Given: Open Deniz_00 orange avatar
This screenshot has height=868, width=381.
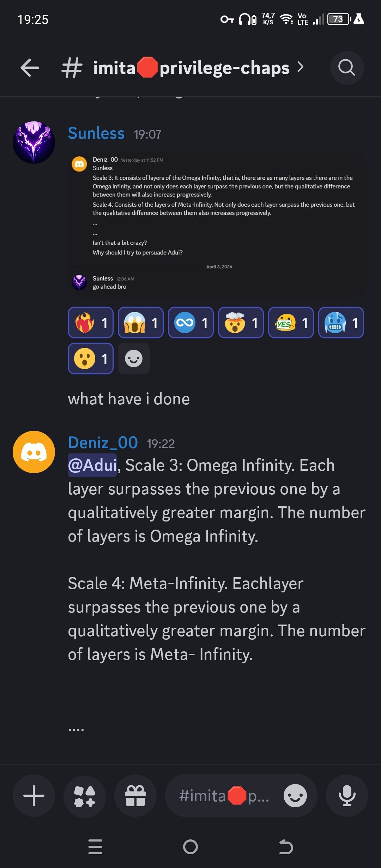Looking at the screenshot, I should tap(34, 452).
